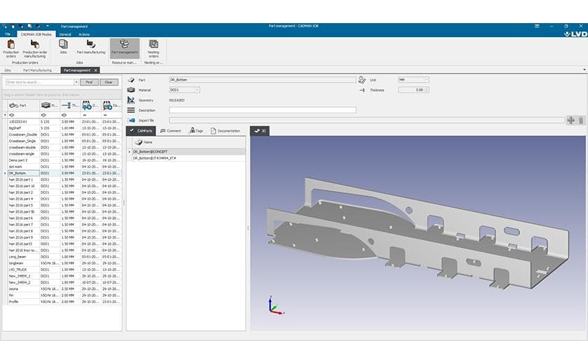Click the last date column header

coord(111,106)
